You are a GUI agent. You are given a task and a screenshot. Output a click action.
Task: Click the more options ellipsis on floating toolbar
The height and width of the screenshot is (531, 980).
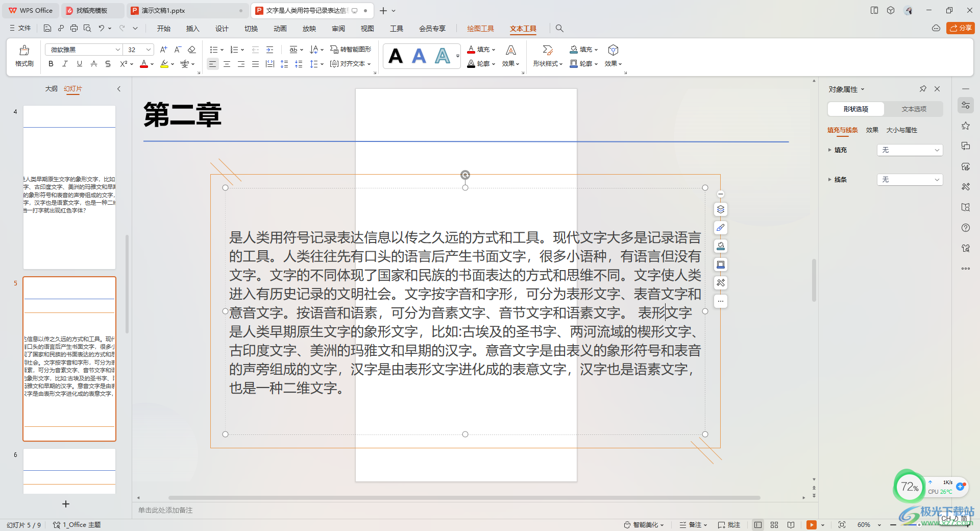[x=720, y=301]
